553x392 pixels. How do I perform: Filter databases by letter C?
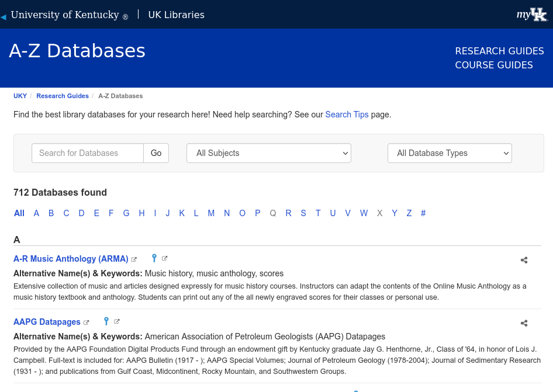66,213
